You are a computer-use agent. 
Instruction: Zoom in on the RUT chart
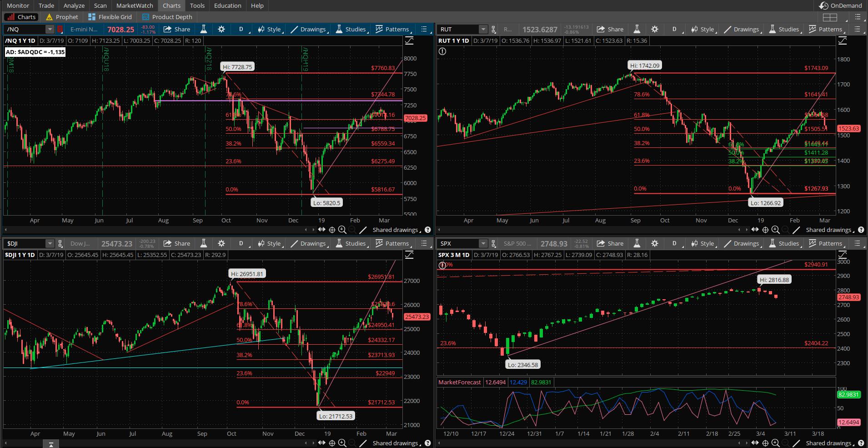775,230
